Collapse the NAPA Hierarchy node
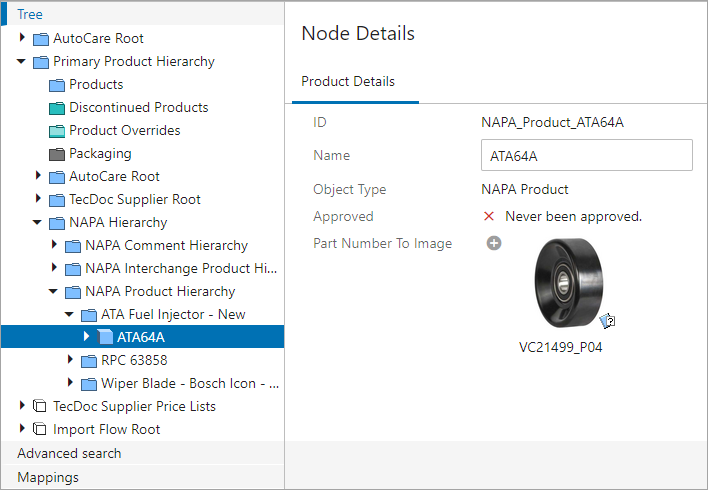Image resolution: width=708 pixels, height=490 pixels. click(37, 222)
